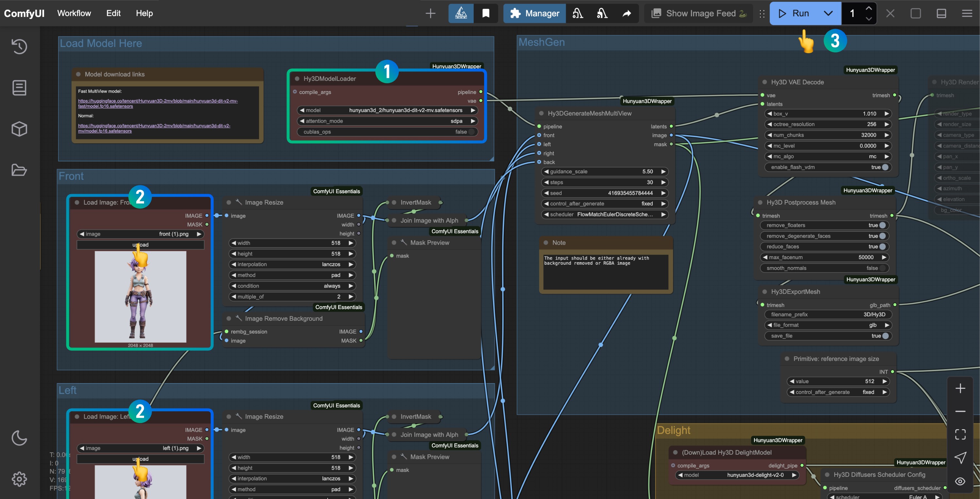Toggle dark theme moon icon

[19, 438]
